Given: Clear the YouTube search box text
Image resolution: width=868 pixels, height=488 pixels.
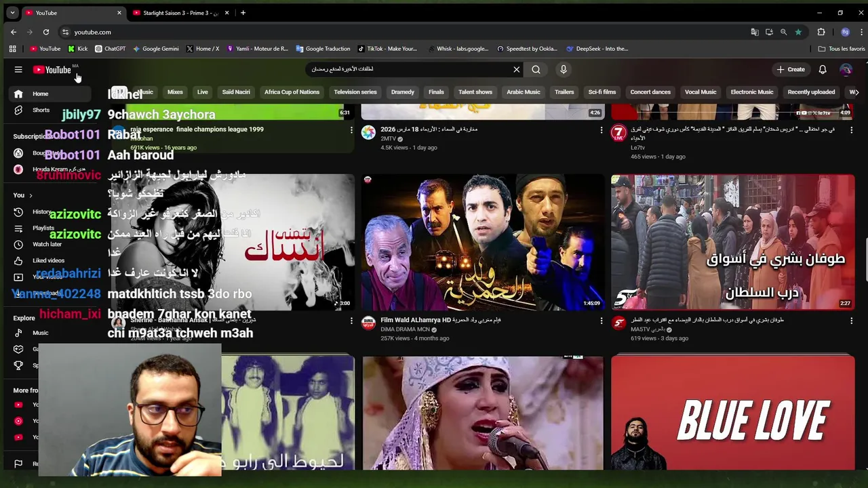Looking at the screenshot, I should pos(517,69).
